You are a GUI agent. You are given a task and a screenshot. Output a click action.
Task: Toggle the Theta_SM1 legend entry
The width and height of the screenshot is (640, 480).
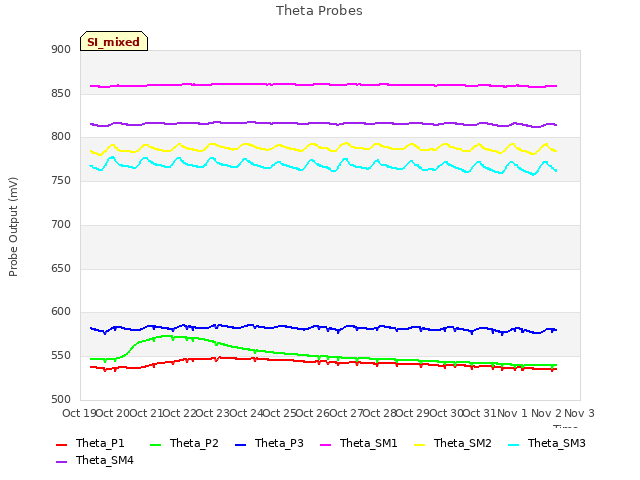point(359,443)
